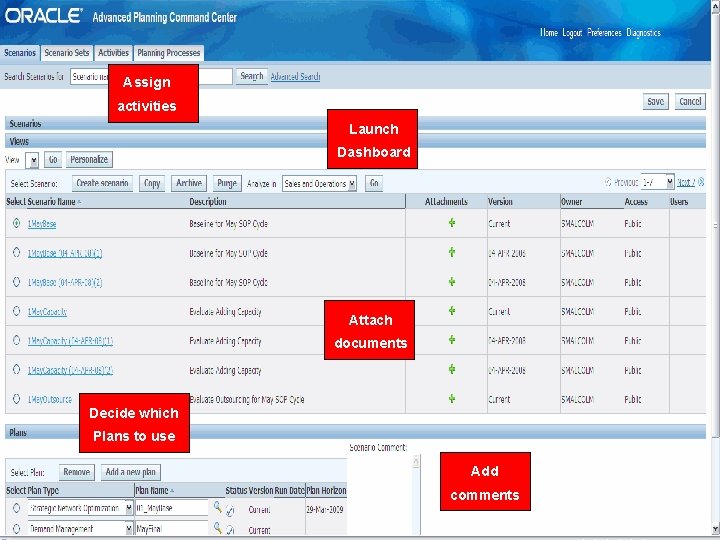Select radio for 1MayBase (04-APR-08)(2)
720x540 pixels.
pyautogui.click(x=17, y=282)
